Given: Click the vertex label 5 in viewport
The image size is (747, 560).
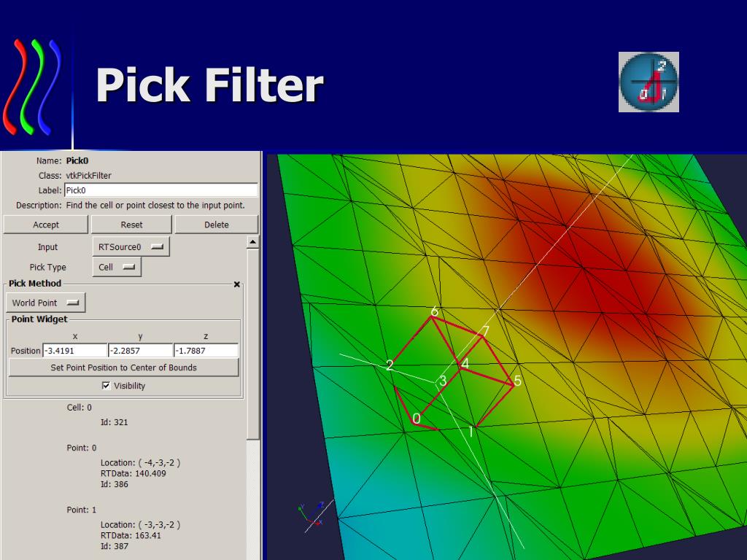Looking at the screenshot, I should coord(517,381).
